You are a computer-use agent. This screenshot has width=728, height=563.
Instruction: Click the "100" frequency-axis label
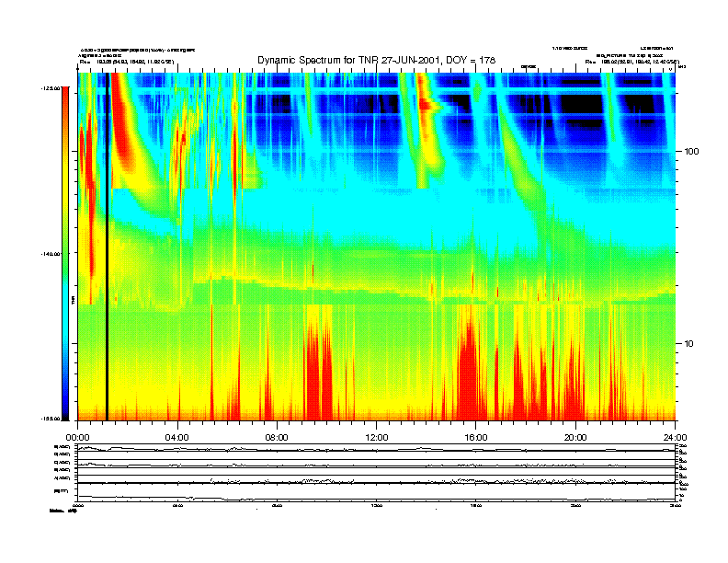tap(691, 152)
